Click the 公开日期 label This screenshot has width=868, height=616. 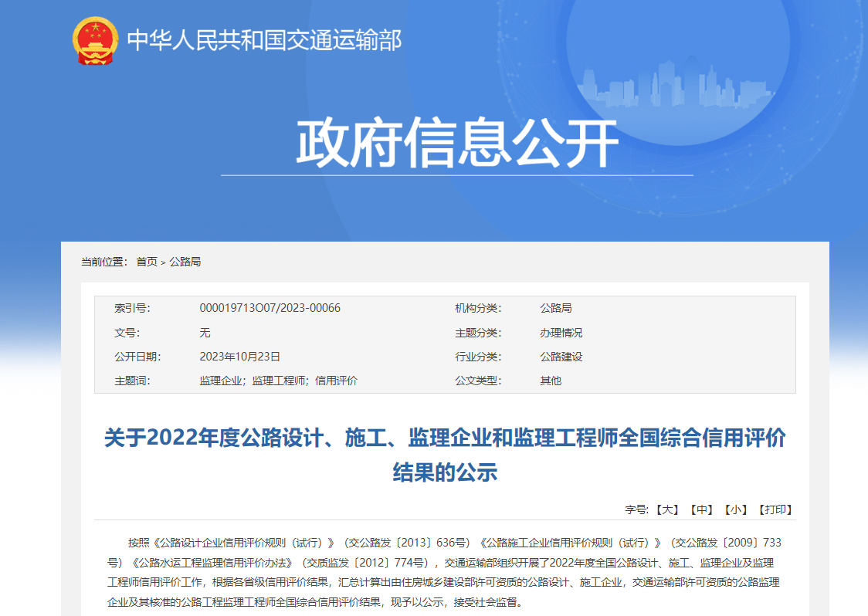(137, 357)
